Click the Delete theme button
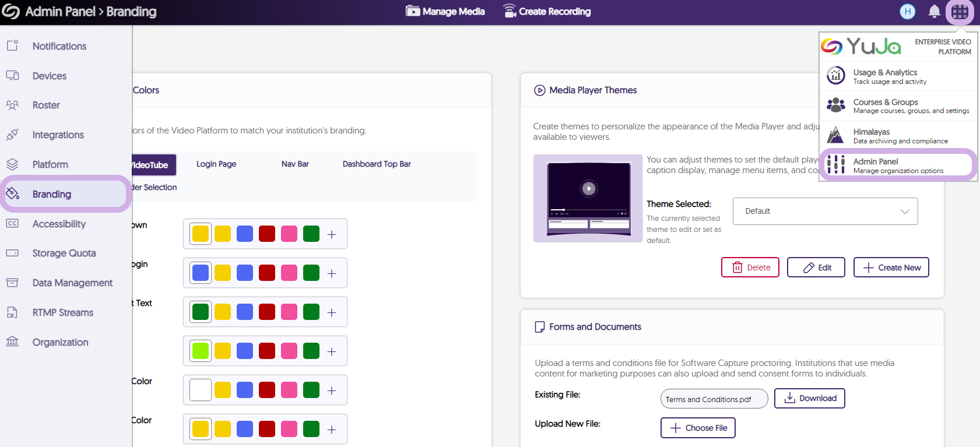Viewport: 980px width, 447px height. tap(750, 268)
